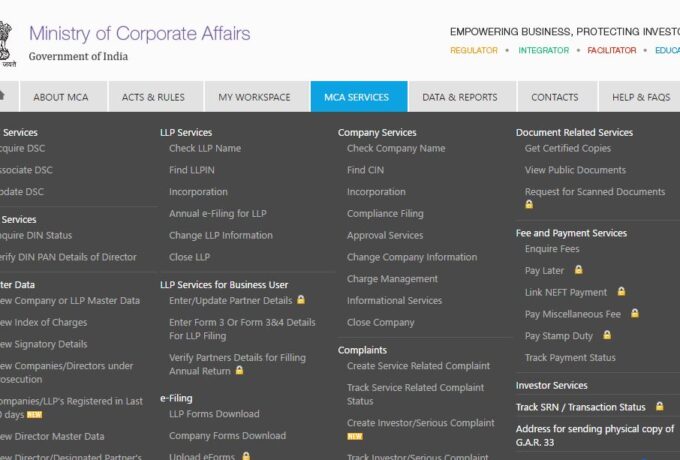680x460 pixels.
Task: Click lock icon under Request for Scanned Documents
Action: pos(529,205)
